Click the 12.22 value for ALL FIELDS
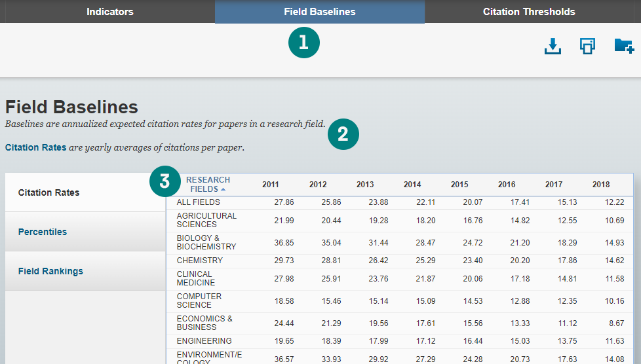 pyautogui.click(x=614, y=202)
